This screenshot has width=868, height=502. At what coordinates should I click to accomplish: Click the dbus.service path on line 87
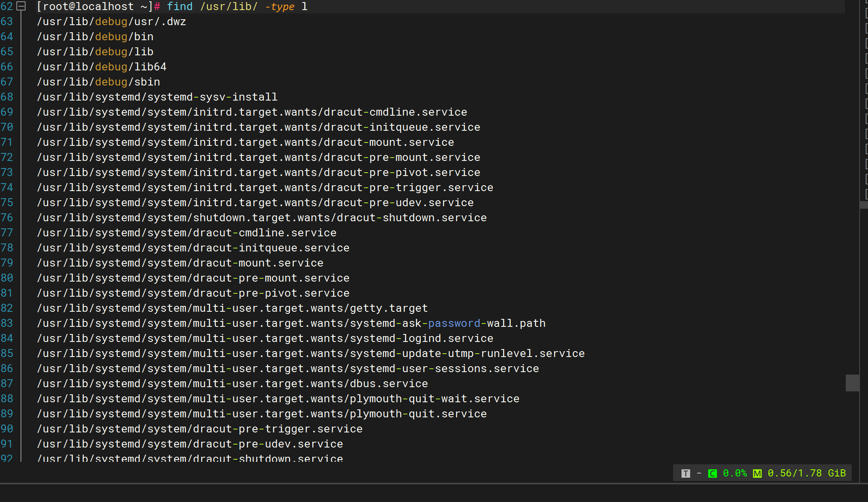pos(389,383)
